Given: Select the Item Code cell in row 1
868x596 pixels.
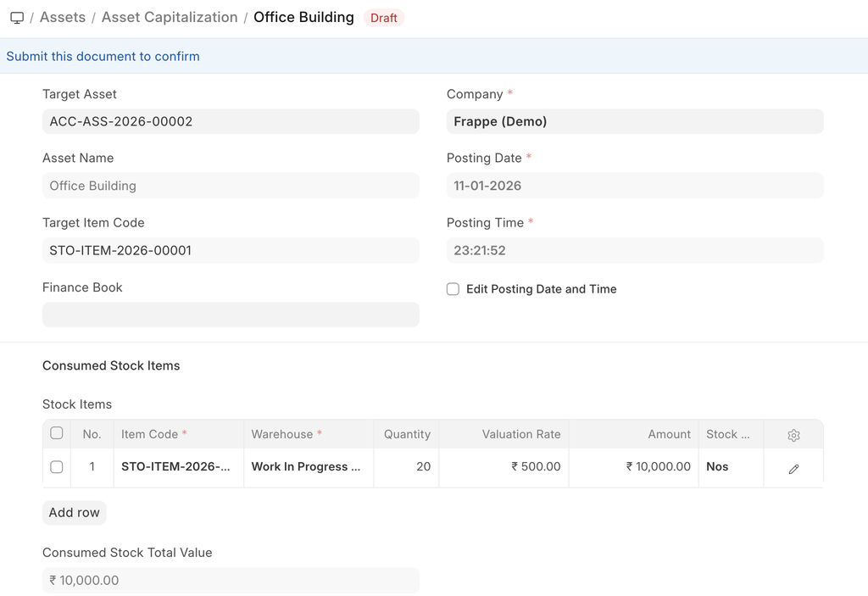Looking at the screenshot, I should tap(178, 467).
